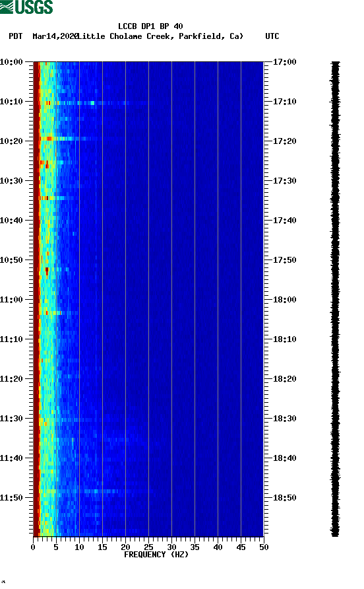
Task: Select the title text 'LCCB DP1 BP 40'
Action: [x=150, y=26]
